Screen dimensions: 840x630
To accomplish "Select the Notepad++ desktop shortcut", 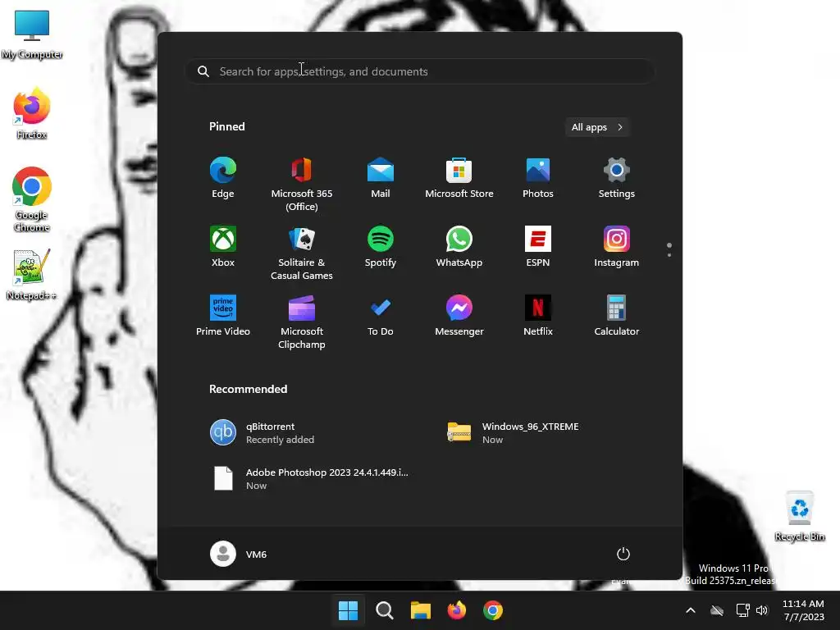I will 32,274.
